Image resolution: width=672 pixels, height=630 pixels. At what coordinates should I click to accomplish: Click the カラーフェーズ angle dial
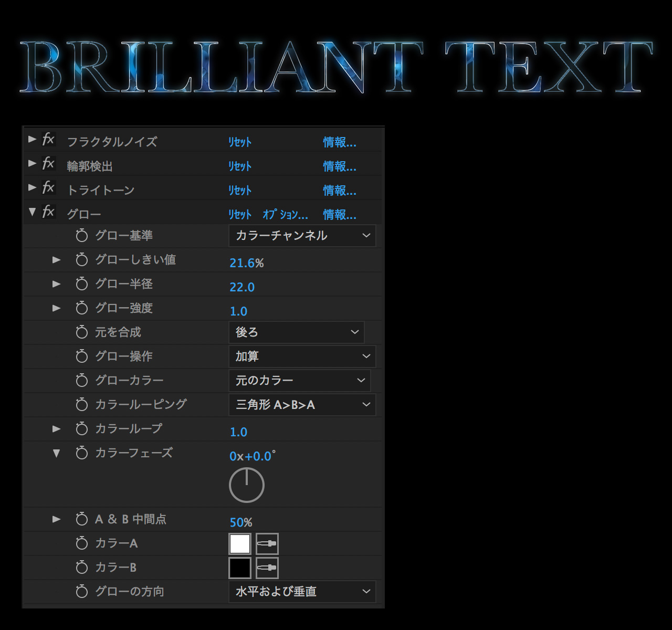tap(247, 486)
